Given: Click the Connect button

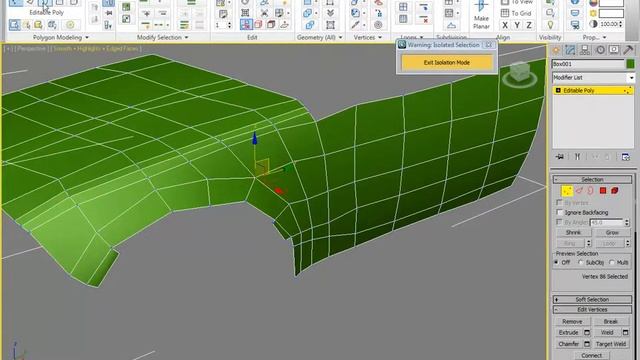Looking at the screenshot, I should pyautogui.click(x=592, y=356).
